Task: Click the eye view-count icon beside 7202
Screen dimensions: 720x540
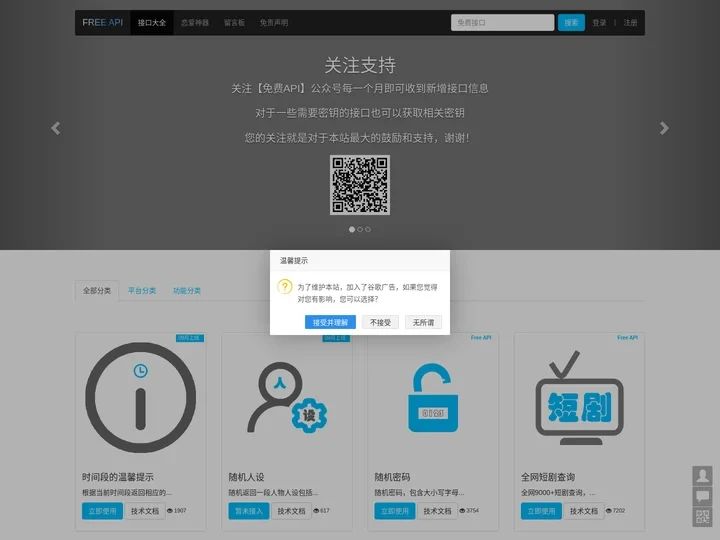Action: [609, 511]
